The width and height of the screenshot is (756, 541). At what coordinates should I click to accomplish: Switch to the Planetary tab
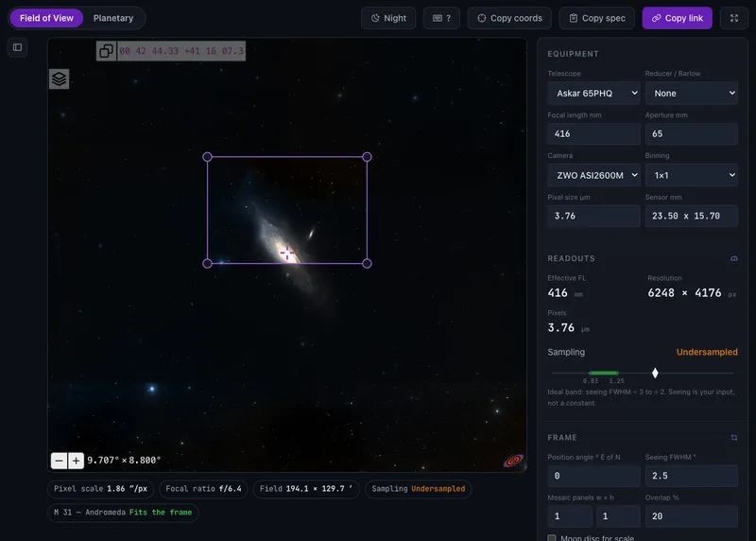[113, 18]
